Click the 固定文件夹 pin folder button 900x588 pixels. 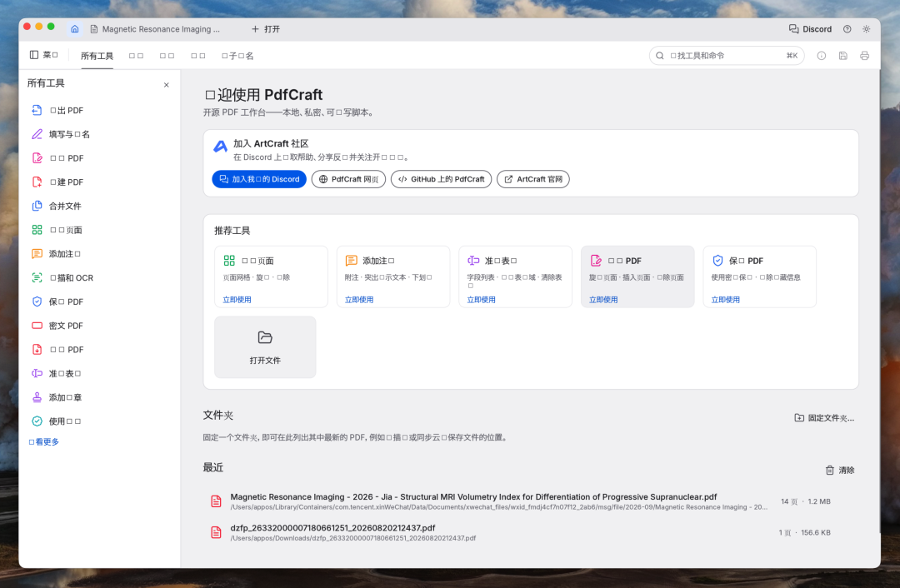(824, 417)
